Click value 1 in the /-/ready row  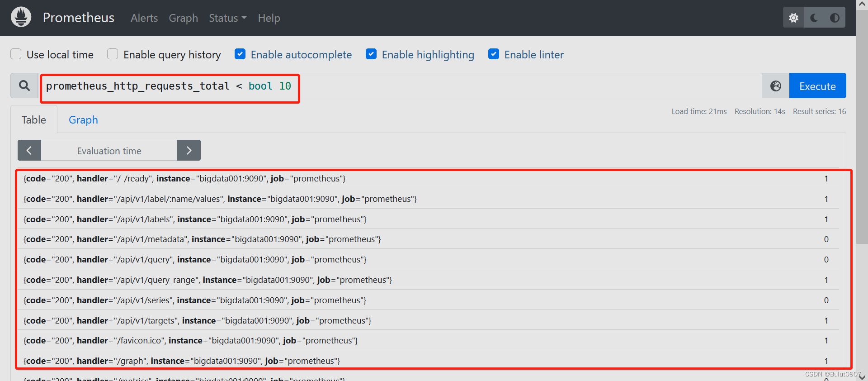(x=826, y=179)
